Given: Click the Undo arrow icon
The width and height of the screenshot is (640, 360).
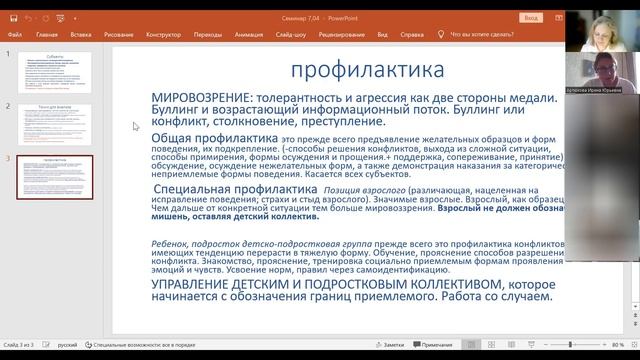Looking at the screenshot, I should pyautogui.click(x=28, y=18).
